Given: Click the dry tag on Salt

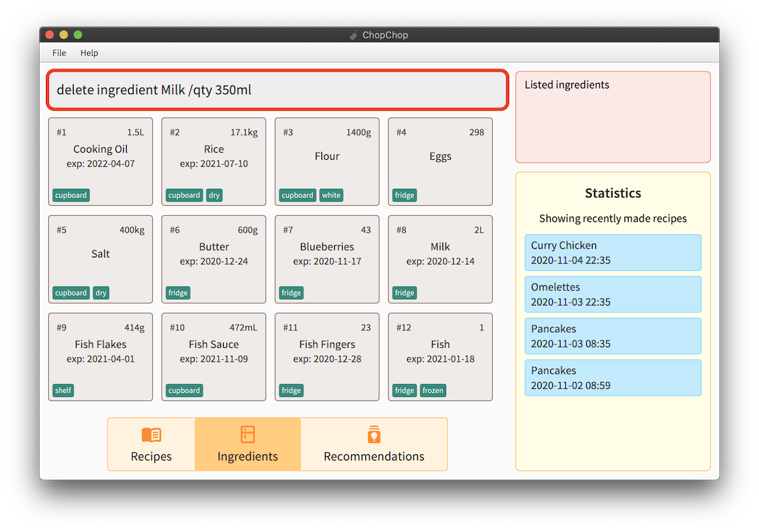Looking at the screenshot, I should [101, 293].
